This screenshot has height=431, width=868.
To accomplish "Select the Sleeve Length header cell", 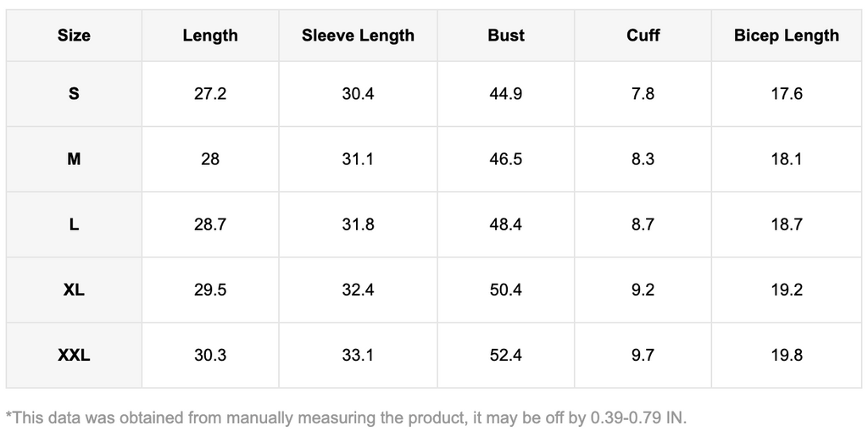I will (358, 36).
